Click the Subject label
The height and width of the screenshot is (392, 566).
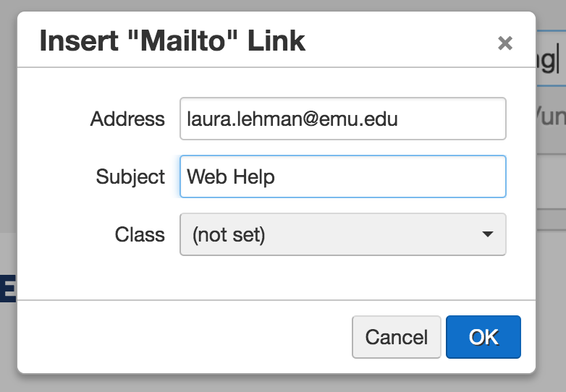[130, 176]
